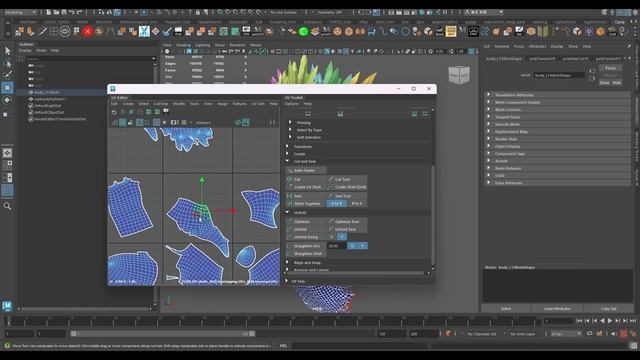This screenshot has width=640, height=360.
Task: Pick the Paint Selection tool
Action: (x=7, y=75)
